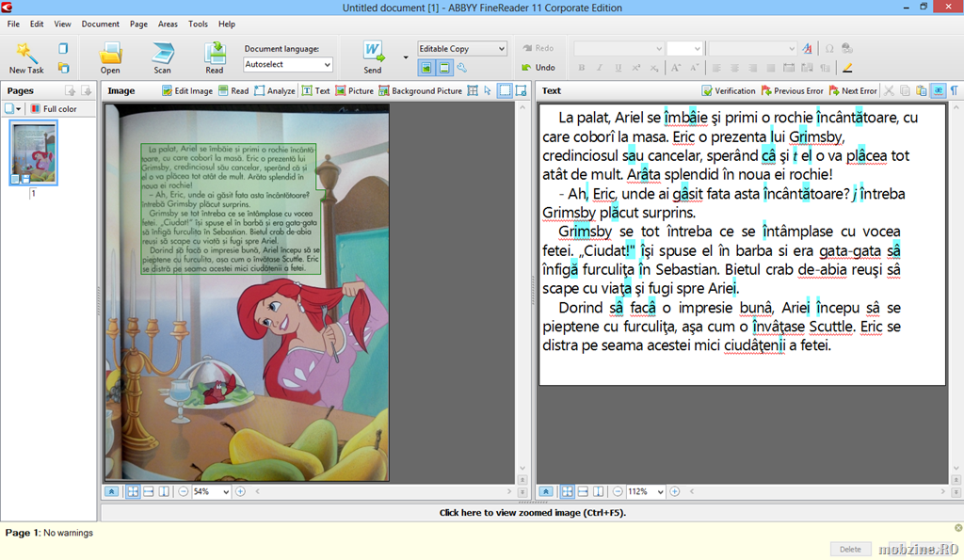This screenshot has width=964, height=560.
Task: Open the Help menu
Action: (x=227, y=24)
